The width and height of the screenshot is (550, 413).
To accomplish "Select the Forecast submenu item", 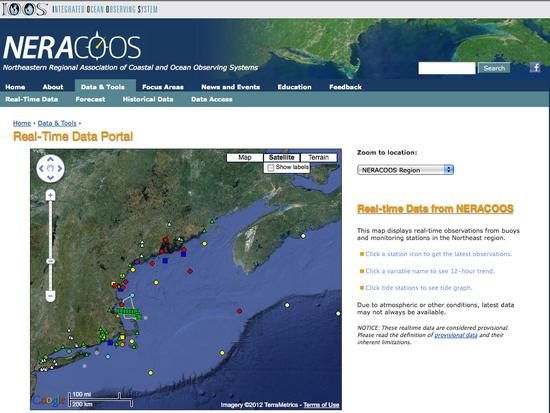I will click(x=90, y=99).
